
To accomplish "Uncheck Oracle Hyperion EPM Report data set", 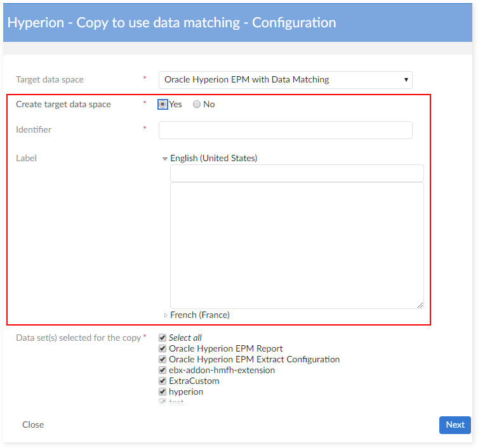I will point(163,349).
